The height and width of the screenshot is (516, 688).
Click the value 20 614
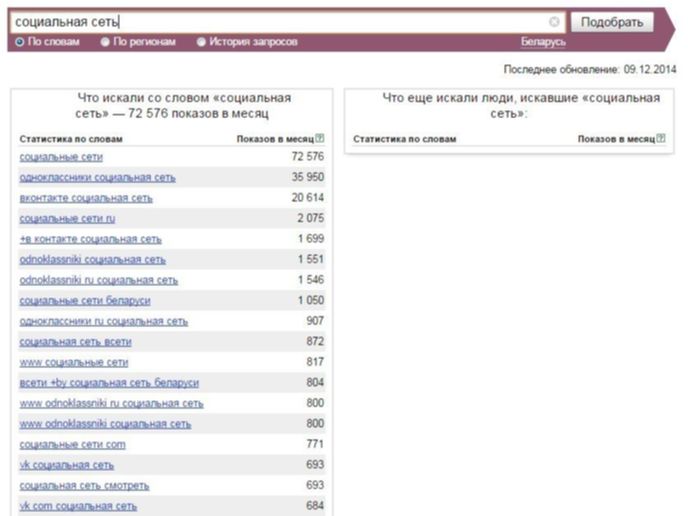(308, 197)
